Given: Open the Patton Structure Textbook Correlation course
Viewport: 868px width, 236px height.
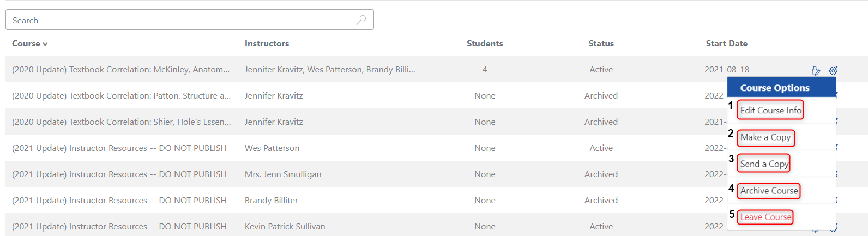Looking at the screenshot, I should pyautogui.click(x=121, y=96).
